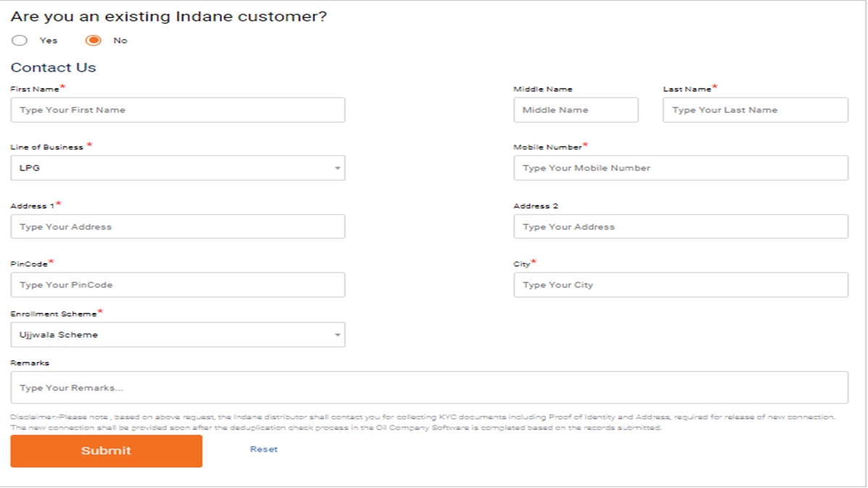Image resolution: width=868 pixels, height=488 pixels.
Task: Click the Remarks text box
Action: (430, 388)
